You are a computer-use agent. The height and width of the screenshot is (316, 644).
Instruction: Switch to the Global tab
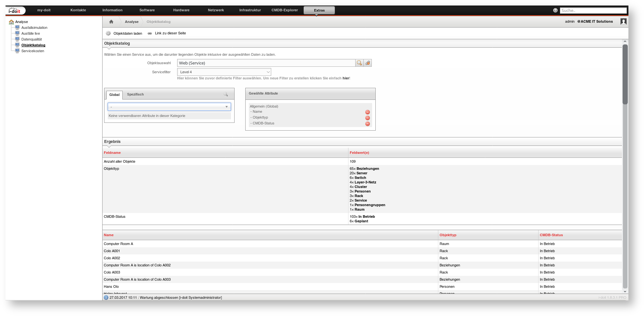tap(115, 95)
